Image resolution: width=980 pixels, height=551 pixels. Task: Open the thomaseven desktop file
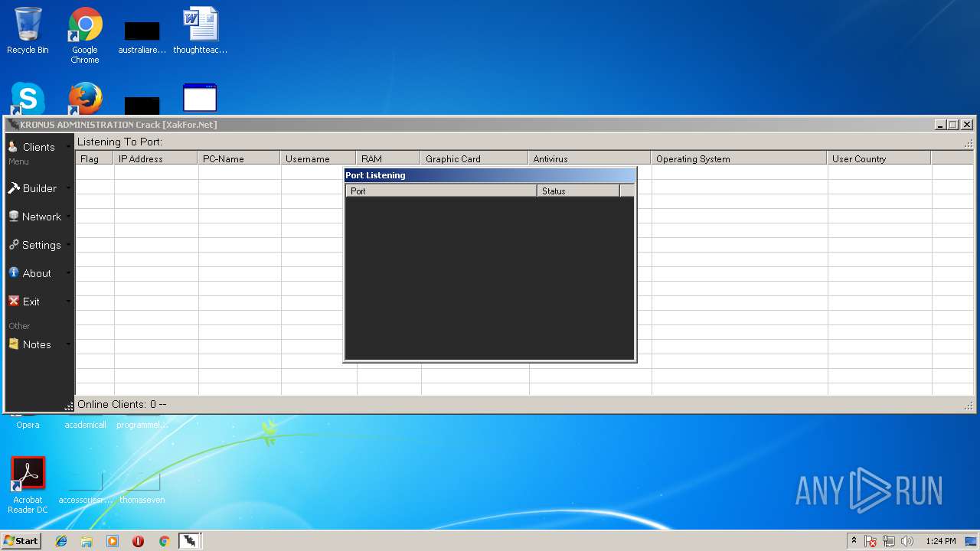[142, 487]
